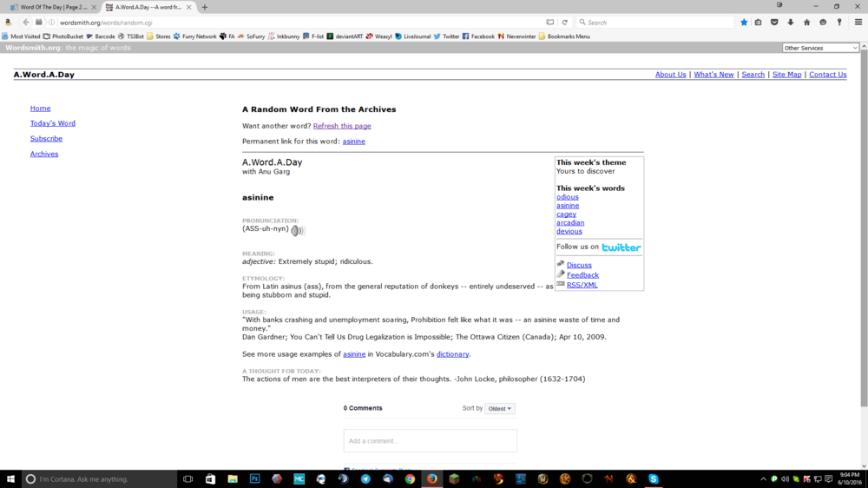
Task: Open Google Chrome from the taskbar
Action: (x=410, y=479)
